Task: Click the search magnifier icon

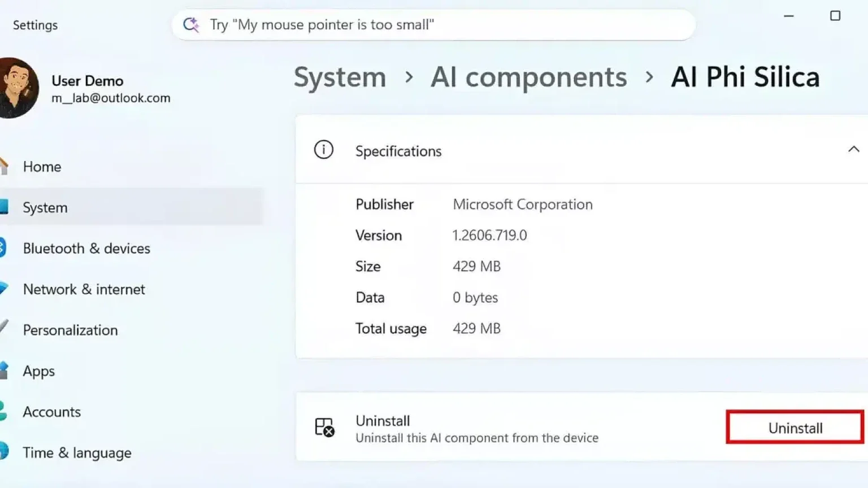Action: point(191,24)
